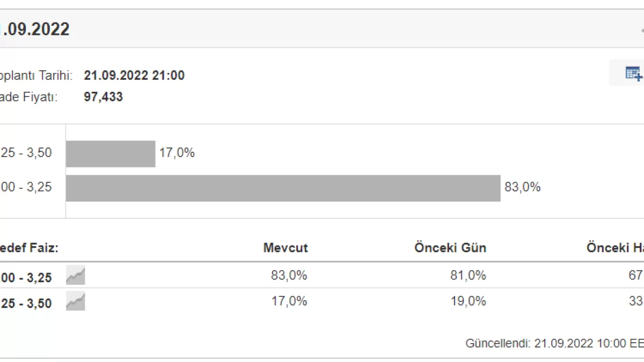This screenshot has height=362, width=644.
Task: Open chart icon for 3,00 - 3,25 row
Action: (x=76, y=276)
